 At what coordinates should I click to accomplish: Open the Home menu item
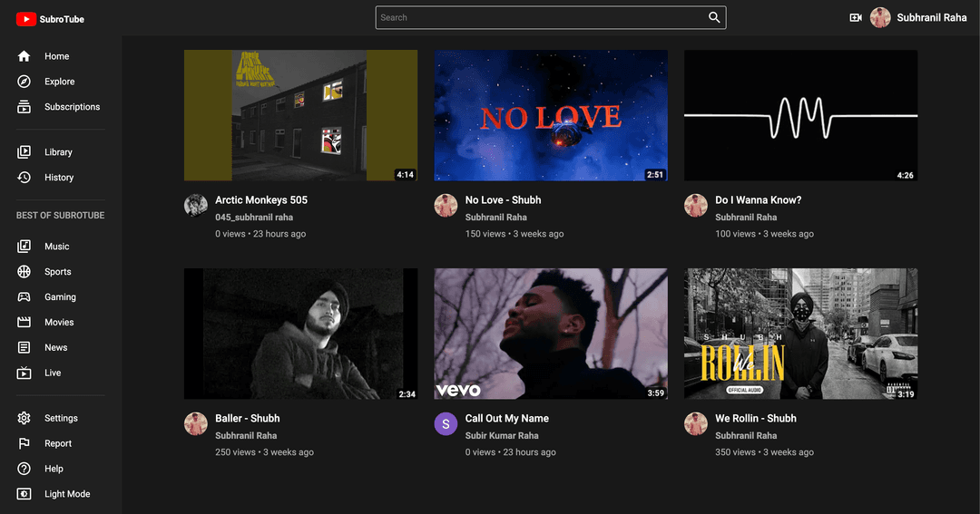(x=57, y=56)
